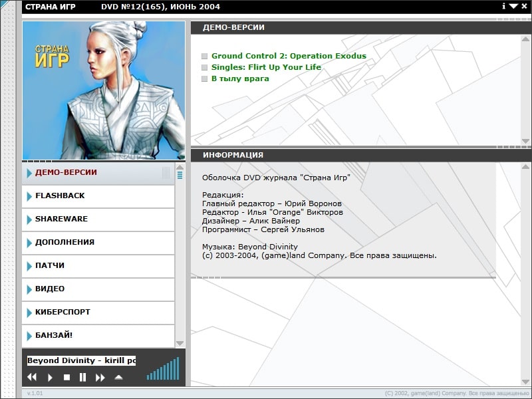Pause the music player
This screenshot has height=399, width=532.
click(x=82, y=377)
